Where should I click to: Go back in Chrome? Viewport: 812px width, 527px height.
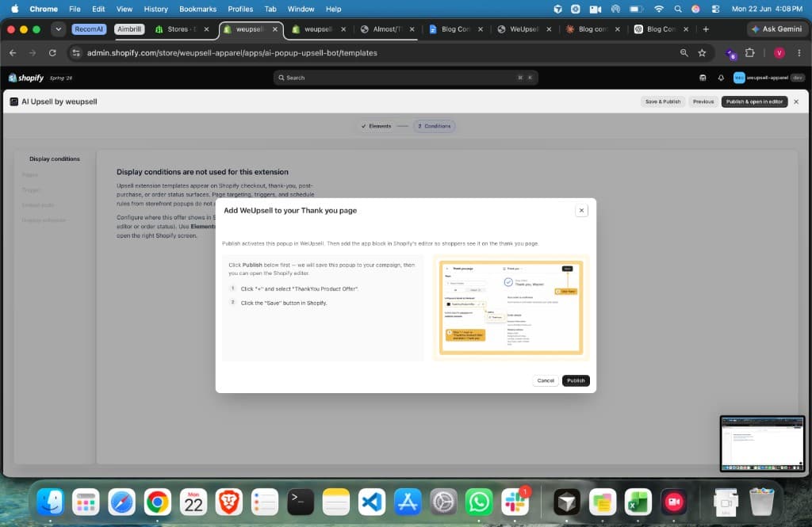(13, 53)
